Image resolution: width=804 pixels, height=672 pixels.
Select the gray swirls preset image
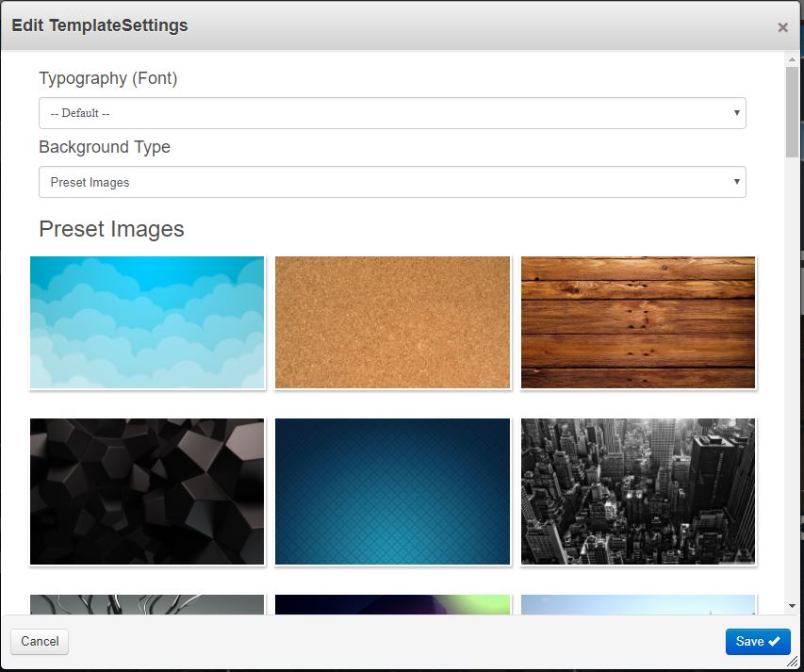coord(147,604)
